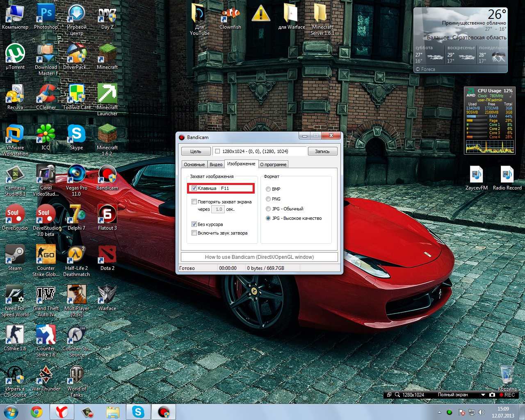This screenshot has height=420, width=525.
Task: Click the Готово status bar text
Action: [x=187, y=268]
